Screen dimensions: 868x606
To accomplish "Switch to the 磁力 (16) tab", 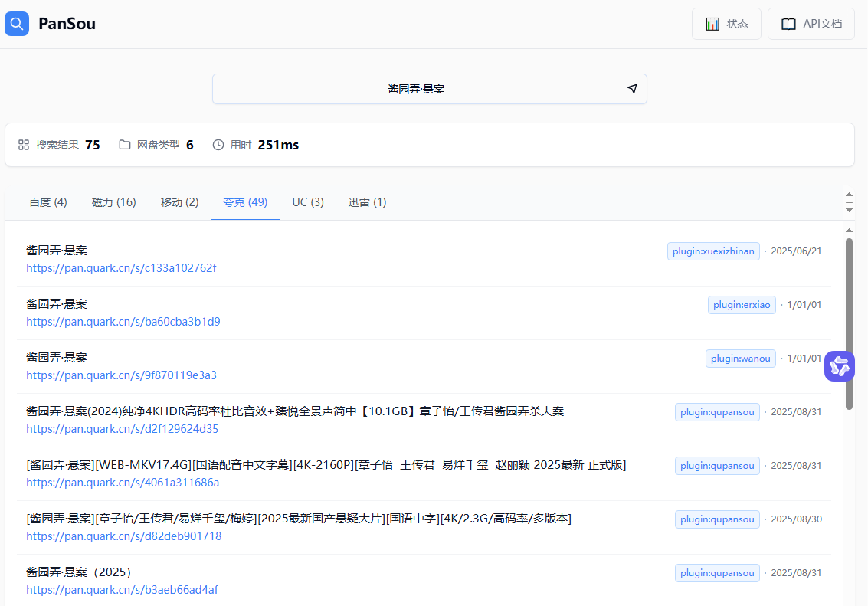I will pyautogui.click(x=113, y=202).
